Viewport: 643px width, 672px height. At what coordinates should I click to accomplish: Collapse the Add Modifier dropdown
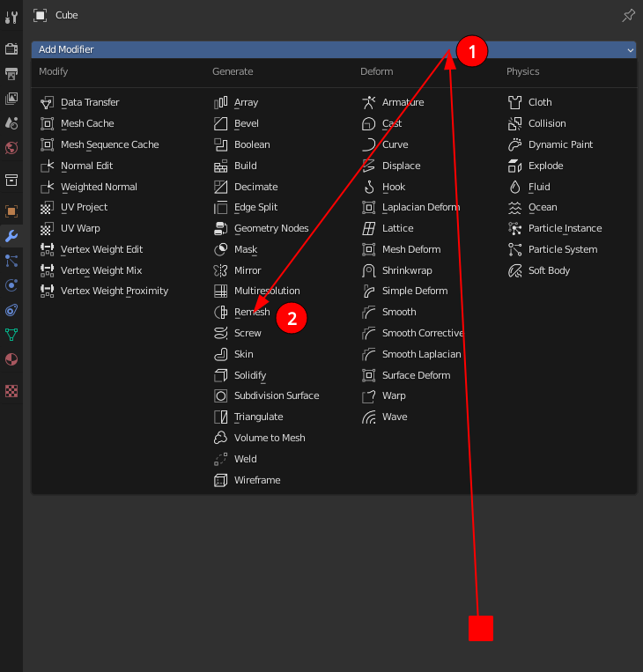[x=334, y=49]
